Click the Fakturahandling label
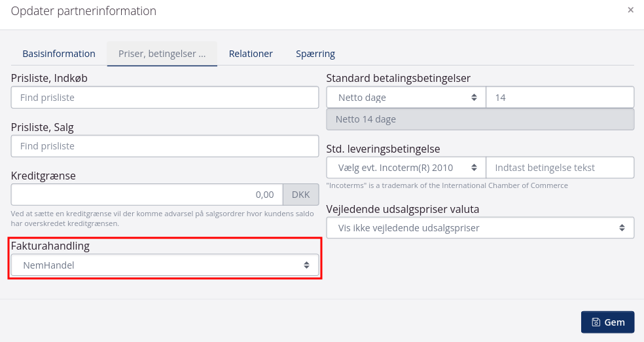The width and height of the screenshot is (644, 342). coord(50,246)
